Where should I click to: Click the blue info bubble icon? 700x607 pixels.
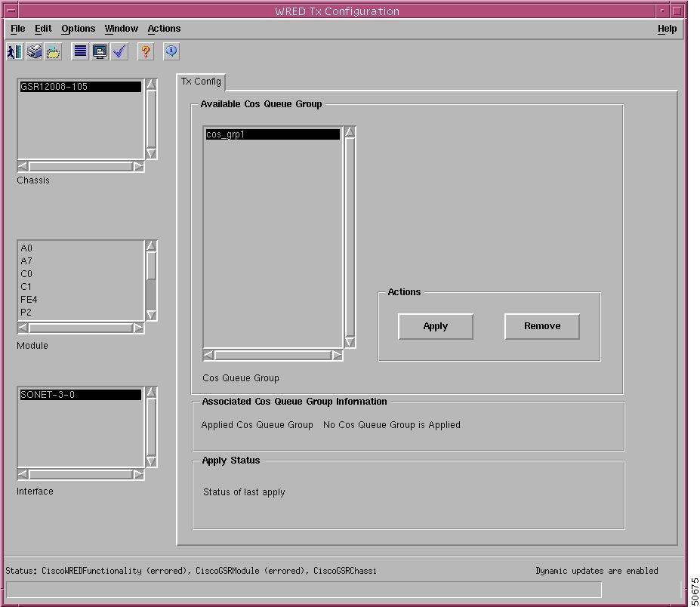(x=171, y=52)
